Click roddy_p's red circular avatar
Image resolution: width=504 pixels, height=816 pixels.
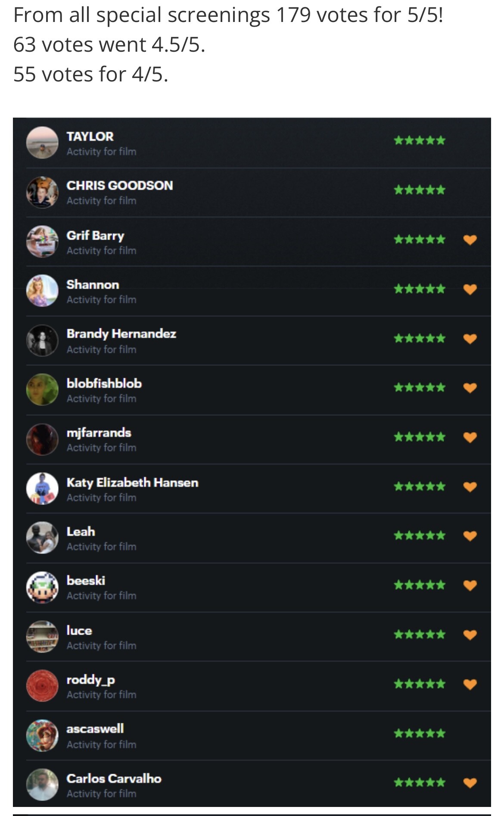(42, 686)
